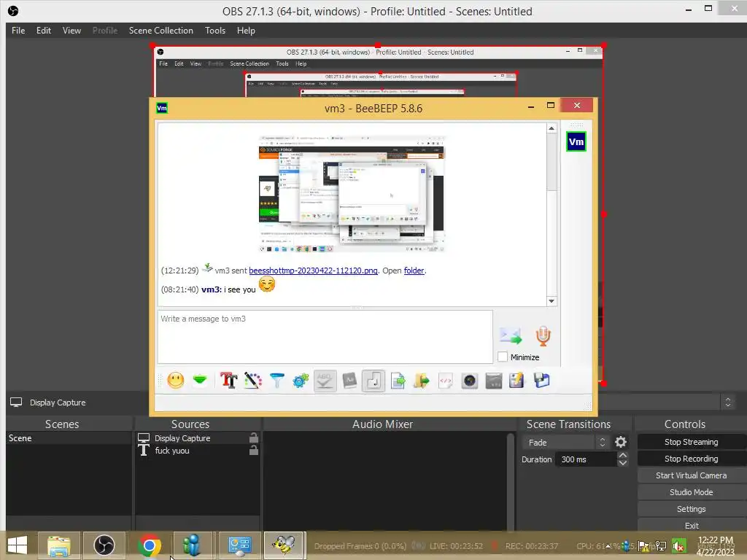Screen dimensions: 747x560
Task: Toggle the beep sound note icon
Action: [373, 381]
